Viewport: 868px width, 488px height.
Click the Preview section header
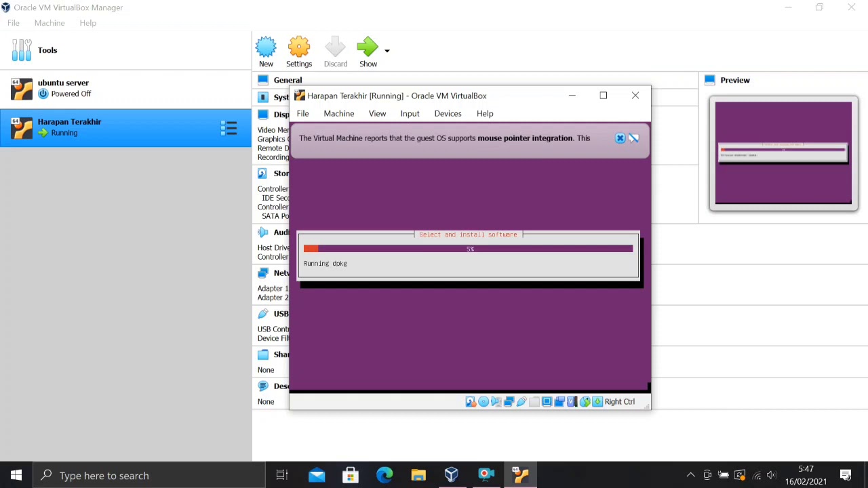click(x=735, y=80)
